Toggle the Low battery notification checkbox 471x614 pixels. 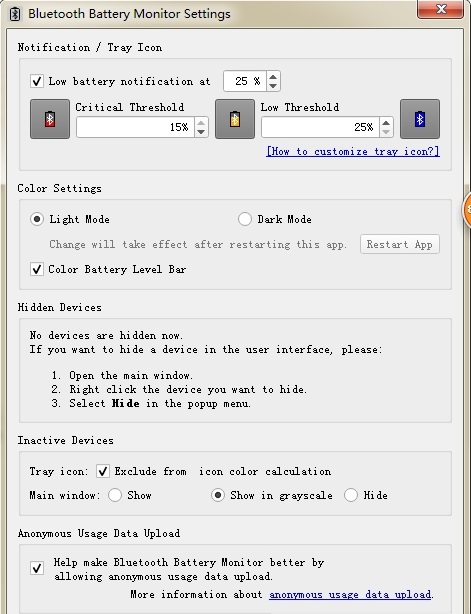pyautogui.click(x=37, y=81)
